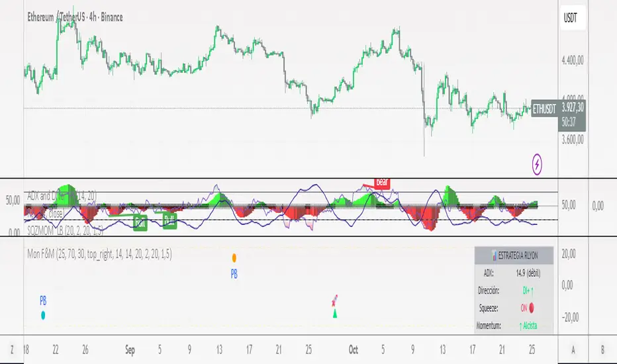
Task: Click the first green Bull label
Action: pos(140,223)
